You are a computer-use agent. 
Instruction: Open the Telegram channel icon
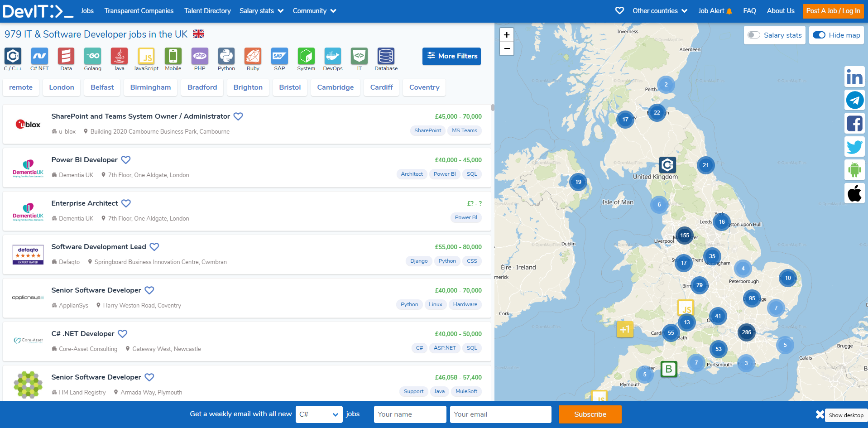855,100
